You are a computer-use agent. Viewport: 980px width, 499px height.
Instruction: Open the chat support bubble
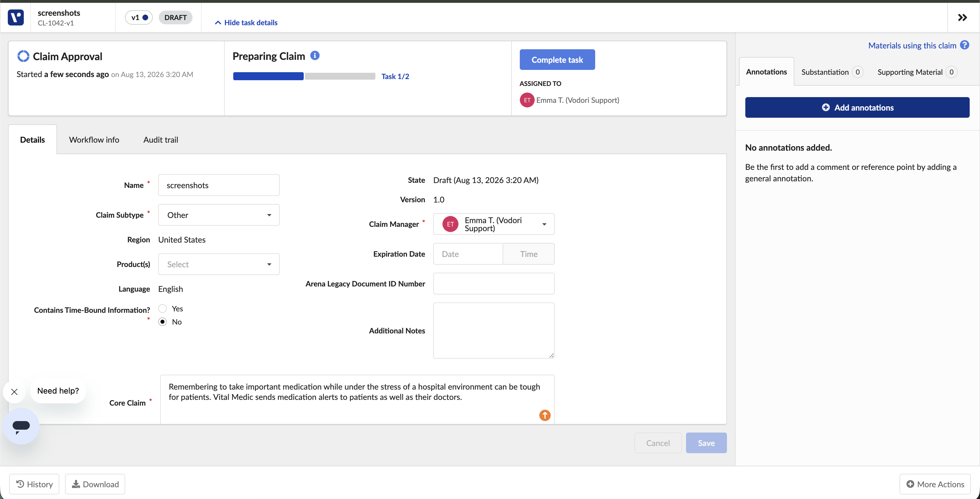click(x=21, y=426)
